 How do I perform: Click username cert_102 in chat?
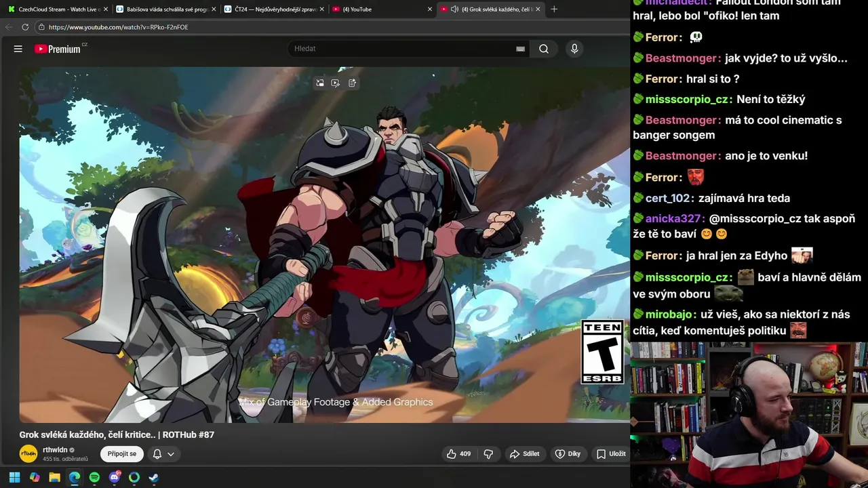coord(667,199)
